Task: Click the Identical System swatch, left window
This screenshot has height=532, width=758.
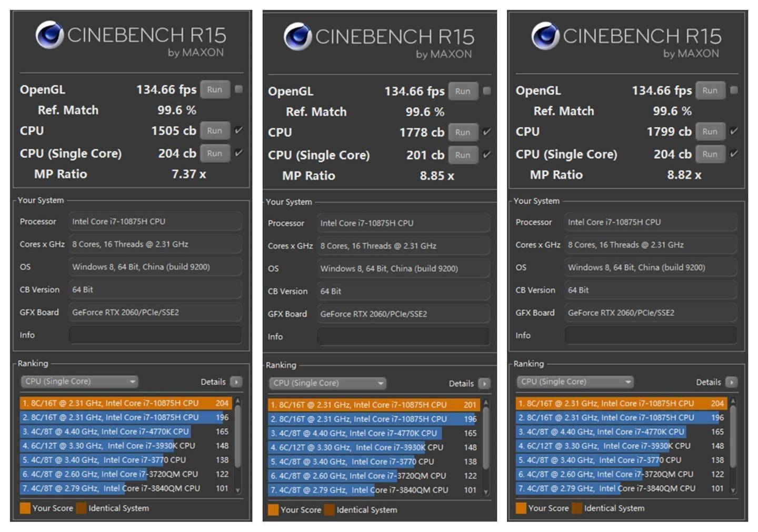Action: [81, 508]
